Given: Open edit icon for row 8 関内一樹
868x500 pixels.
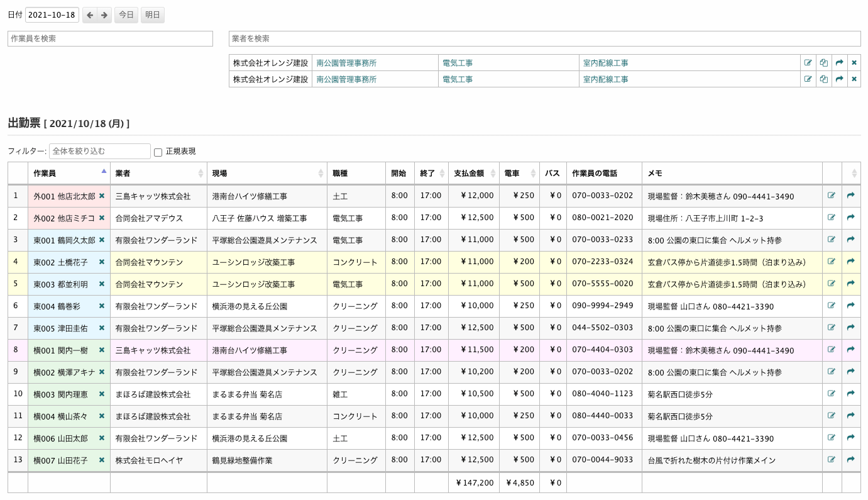Looking at the screenshot, I should tap(832, 350).
